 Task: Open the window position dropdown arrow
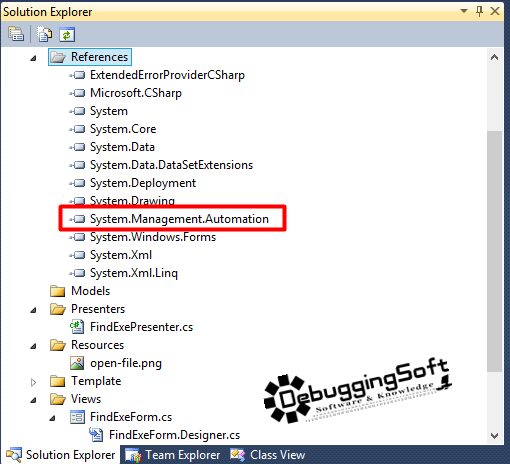[x=464, y=11]
